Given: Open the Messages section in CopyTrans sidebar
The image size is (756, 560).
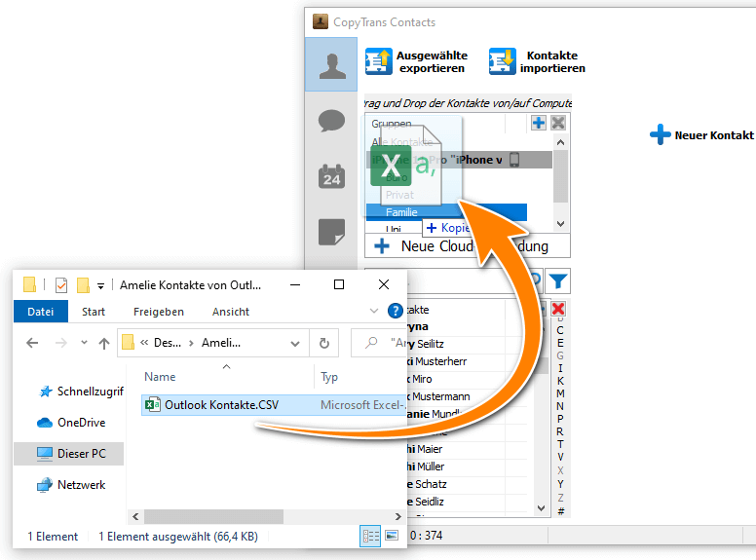Looking at the screenshot, I should pyautogui.click(x=331, y=121).
